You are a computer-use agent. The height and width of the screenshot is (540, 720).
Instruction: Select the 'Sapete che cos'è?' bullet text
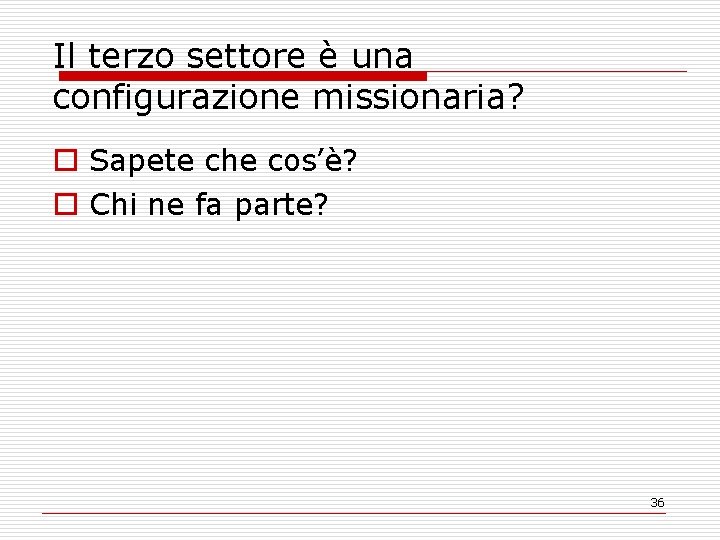point(223,160)
